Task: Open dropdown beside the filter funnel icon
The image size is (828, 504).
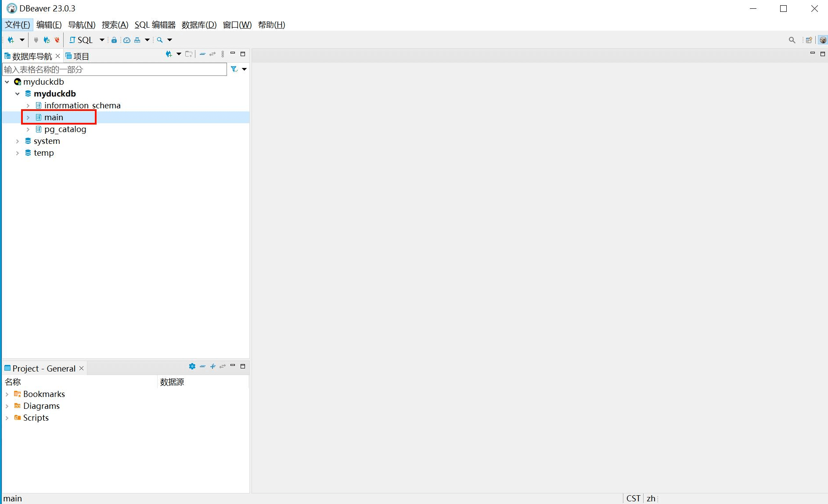Action: (x=245, y=69)
